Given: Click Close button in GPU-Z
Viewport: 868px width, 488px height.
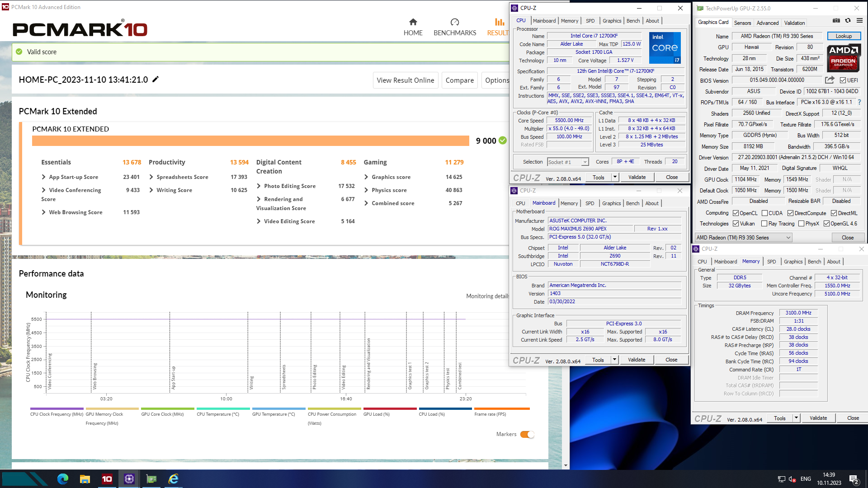Looking at the screenshot, I should [x=848, y=238].
